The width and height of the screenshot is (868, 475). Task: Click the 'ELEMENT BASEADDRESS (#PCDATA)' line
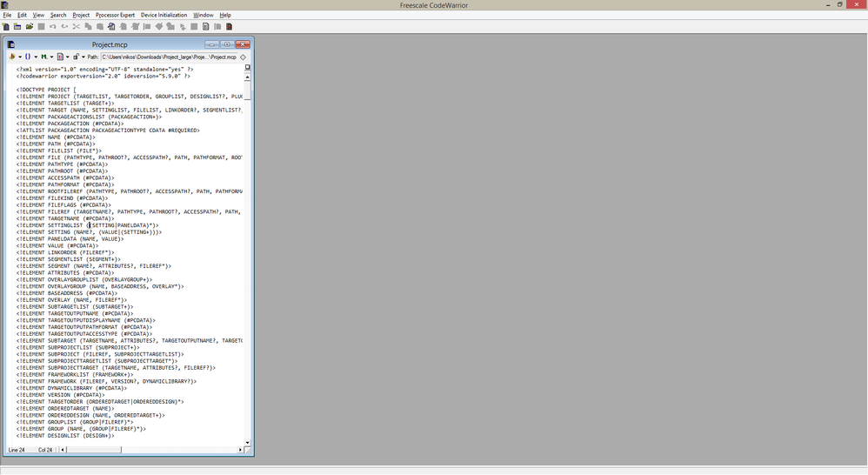click(66, 293)
